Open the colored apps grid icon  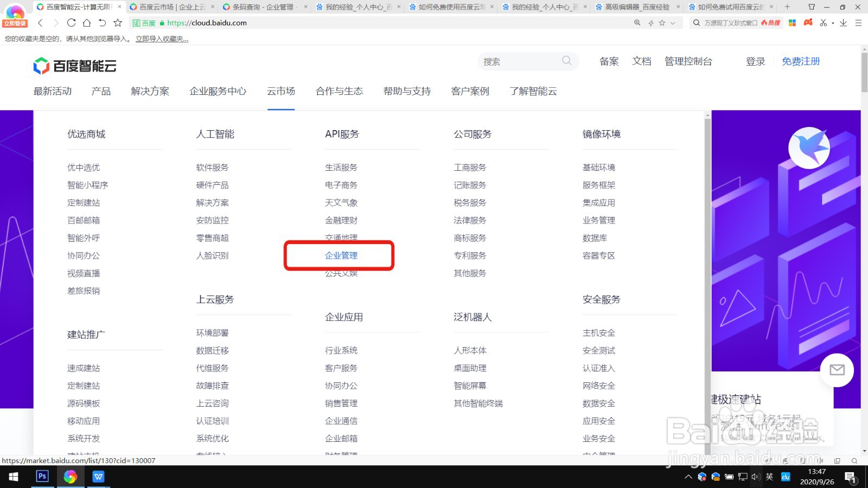tap(792, 23)
